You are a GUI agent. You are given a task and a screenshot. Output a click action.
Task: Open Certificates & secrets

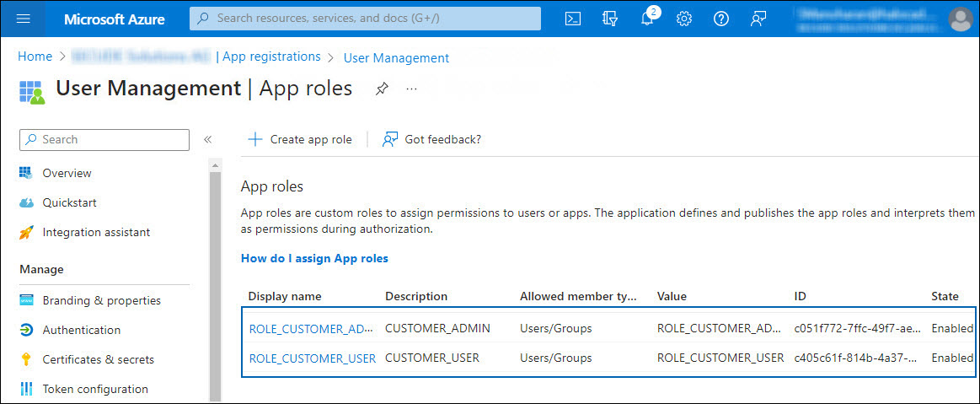point(98,359)
